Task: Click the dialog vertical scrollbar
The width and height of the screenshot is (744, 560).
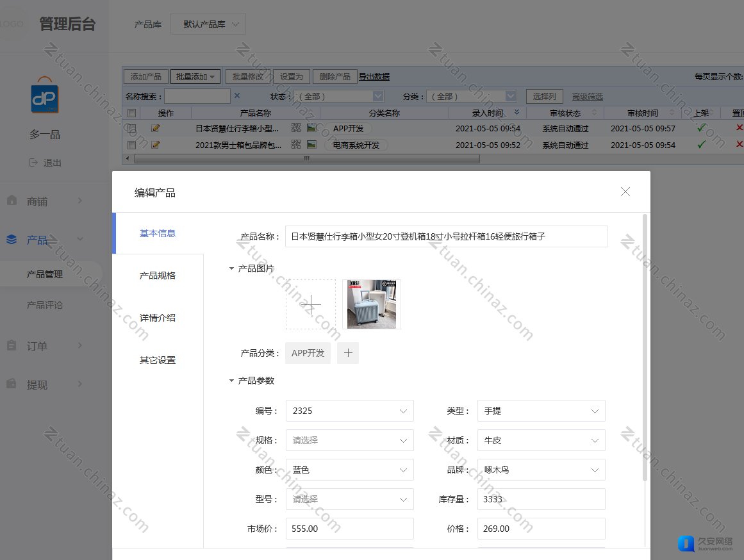Action: coord(645,348)
